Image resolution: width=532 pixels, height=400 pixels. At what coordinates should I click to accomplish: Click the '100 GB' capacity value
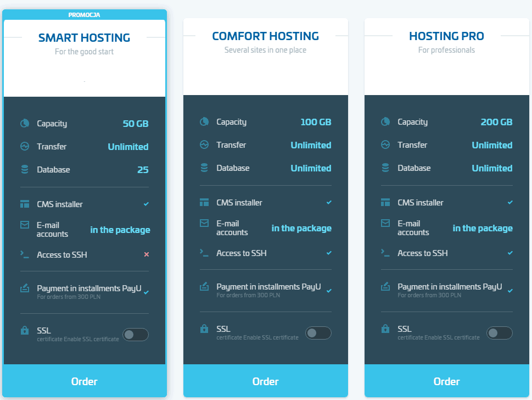pos(316,122)
